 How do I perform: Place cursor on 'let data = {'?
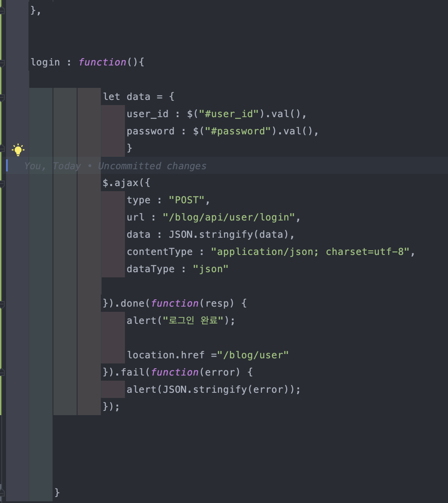(139, 96)
